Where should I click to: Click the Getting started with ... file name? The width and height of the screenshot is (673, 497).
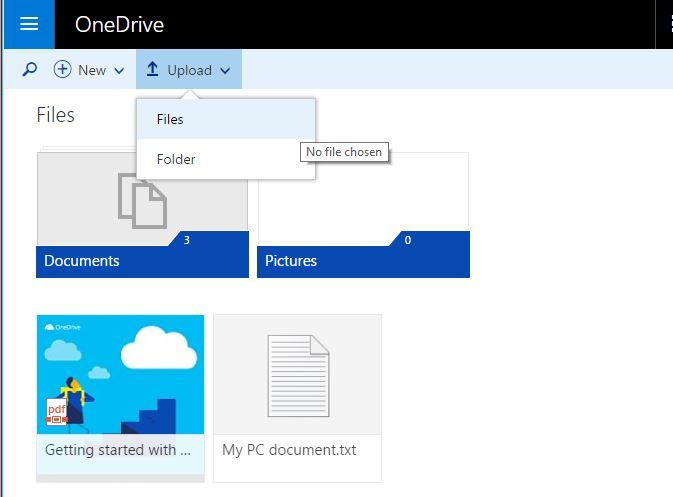point(118,450)
